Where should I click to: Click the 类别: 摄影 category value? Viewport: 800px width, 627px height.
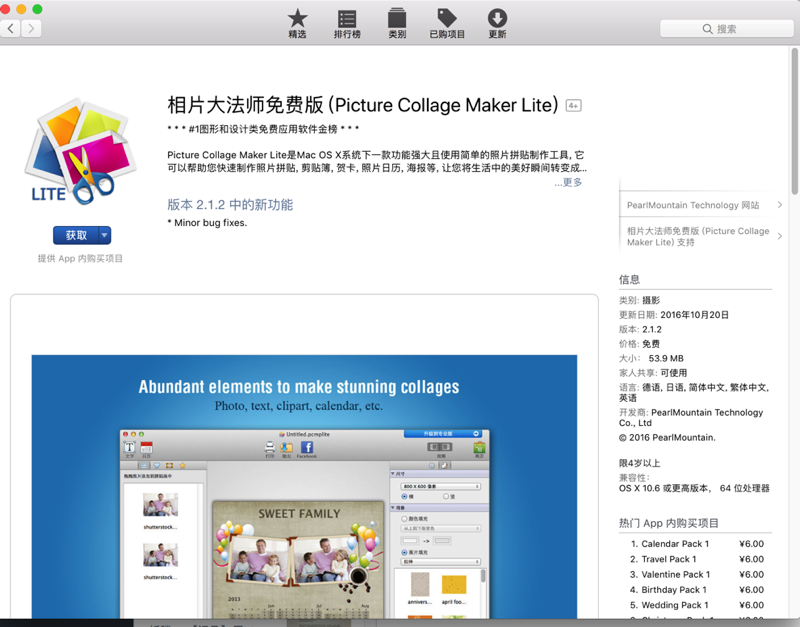639,300
